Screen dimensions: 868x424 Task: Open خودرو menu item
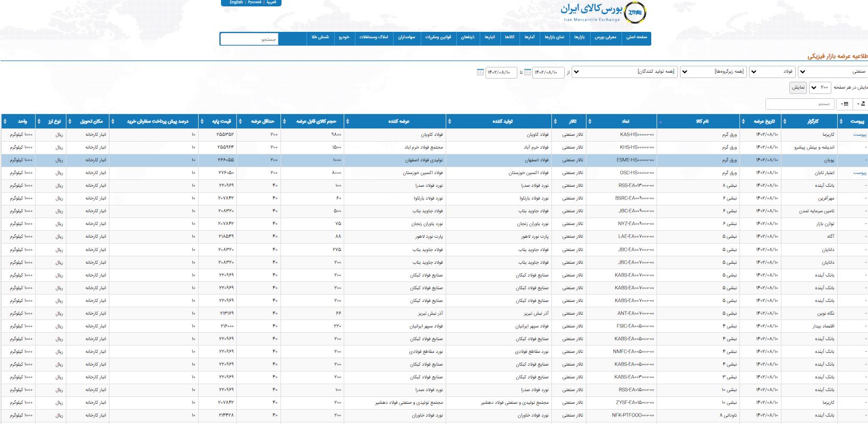345,38
